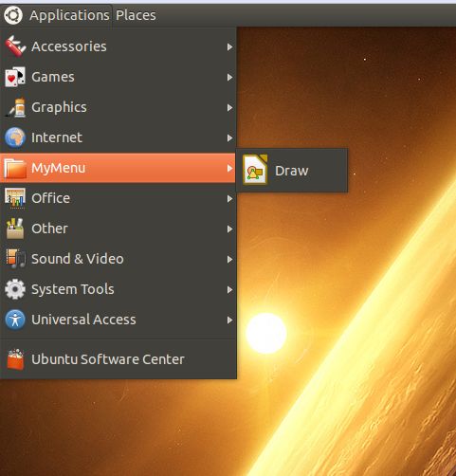Screen dimensions: 456x476
Task: Expand the Sound & Video submenu arrow
Action: tap(229, 259)
